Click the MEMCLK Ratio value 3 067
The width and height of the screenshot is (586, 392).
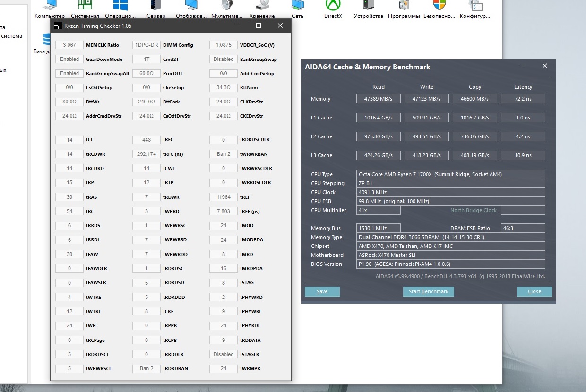tap(69, 45)
